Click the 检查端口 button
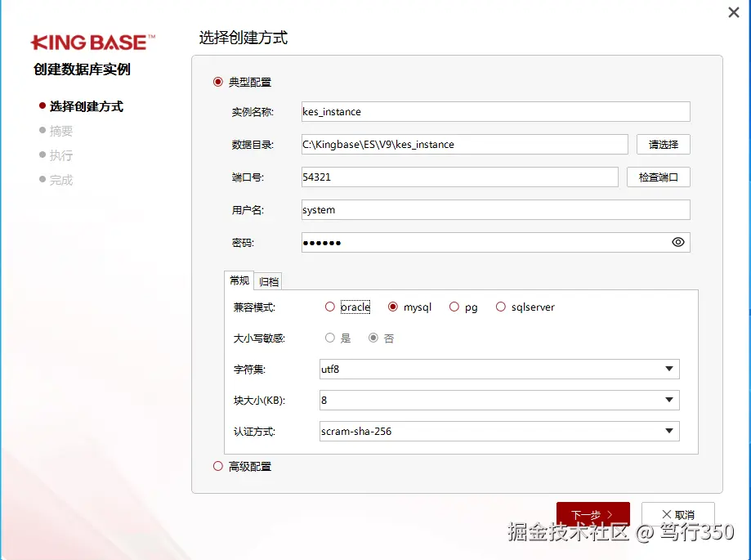Viewport: 751px width, 560px height. tap(659, 177)
